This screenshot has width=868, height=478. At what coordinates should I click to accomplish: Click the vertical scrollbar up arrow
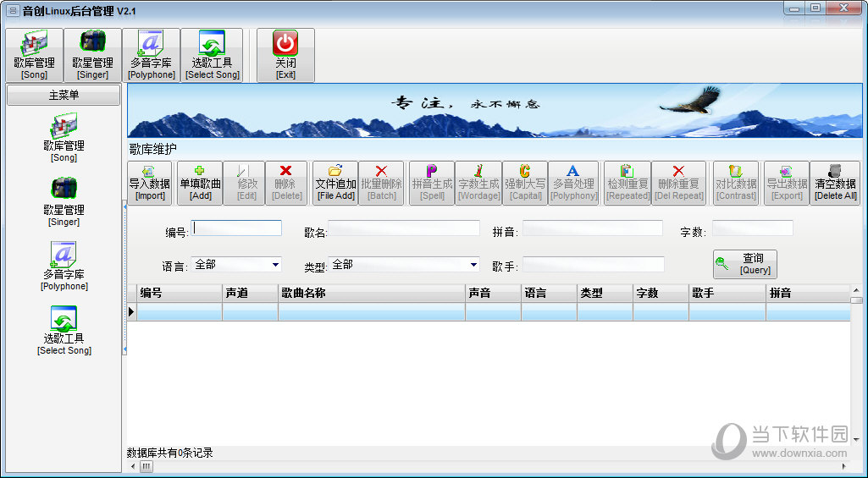pyautogui.click(x=856, y=290)
